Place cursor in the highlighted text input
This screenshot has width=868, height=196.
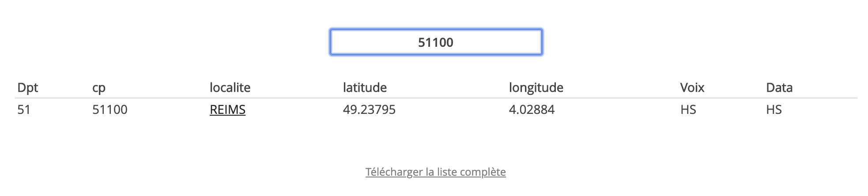point(436,42)
